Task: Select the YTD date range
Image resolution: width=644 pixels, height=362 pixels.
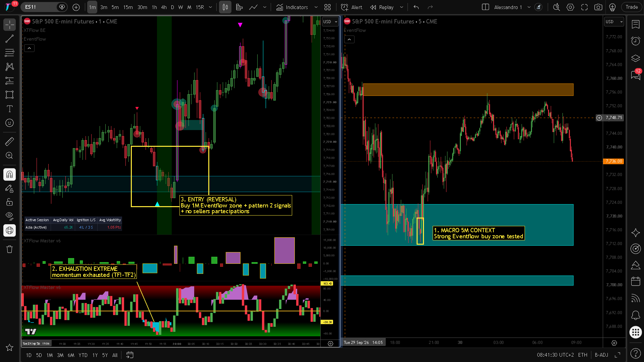Action: click(x=83, y=355)
